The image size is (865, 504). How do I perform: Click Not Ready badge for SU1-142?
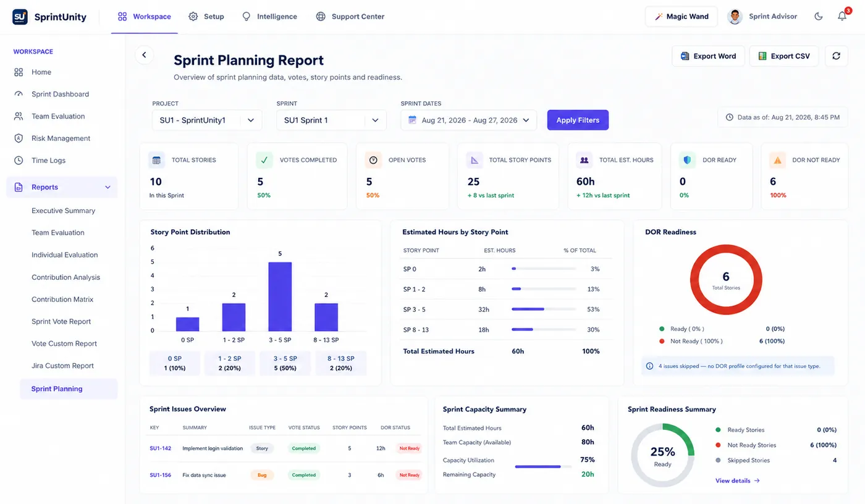(x=409, y=448)
